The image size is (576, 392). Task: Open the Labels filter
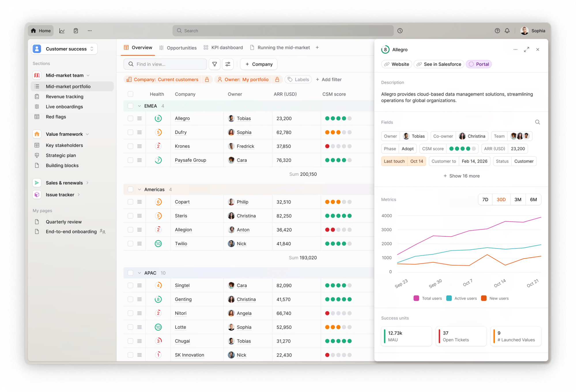pos(298,79)
